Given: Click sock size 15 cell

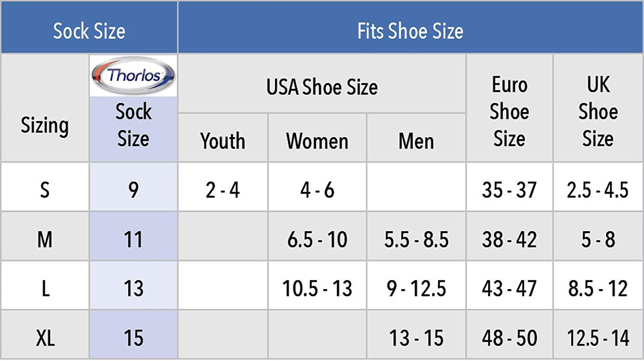Looking at the screenshot, I should tap(133, 338).
